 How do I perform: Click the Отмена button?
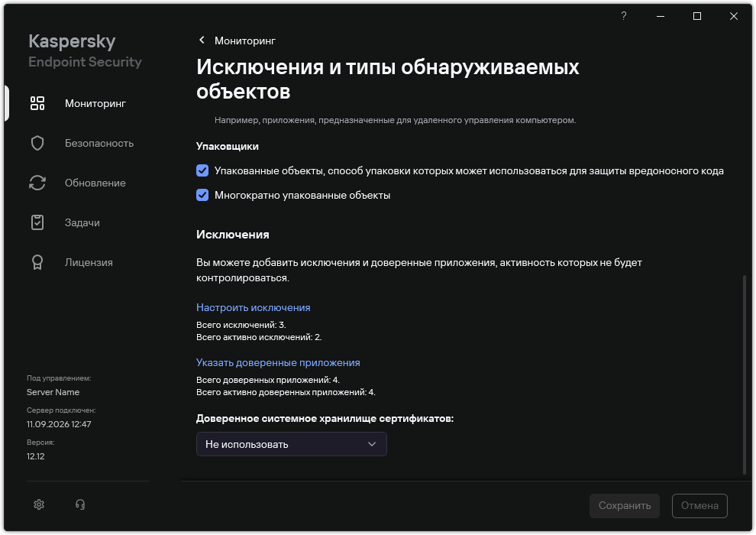(699, 505)
